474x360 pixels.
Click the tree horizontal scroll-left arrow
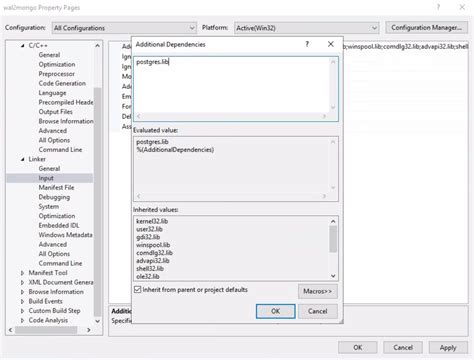10,330
